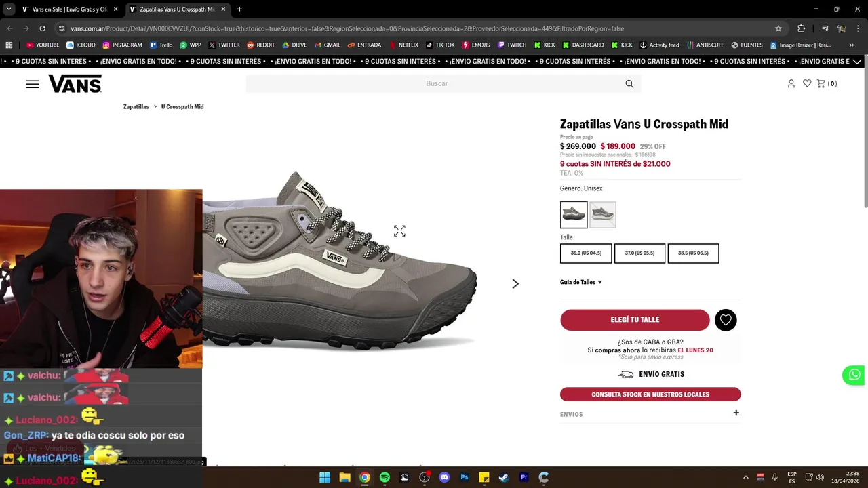Open the ANTISCUFF bookmark

click(705, 45)
